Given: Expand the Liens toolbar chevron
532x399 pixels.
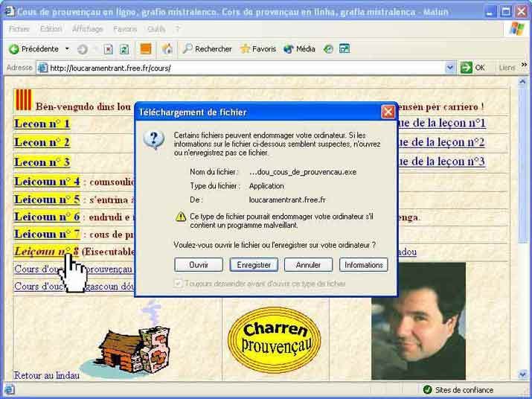Looking at the screenshot, I should point(525,65).
